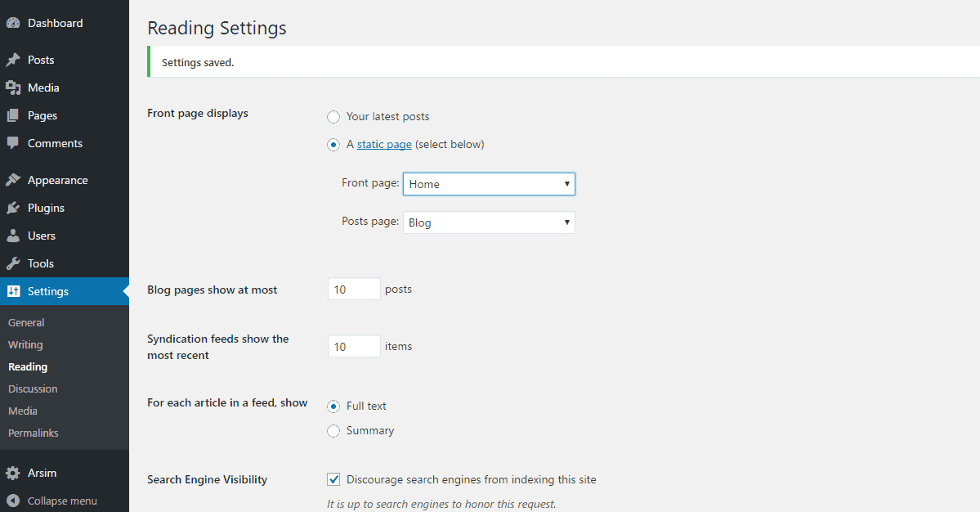Open the Front page dropdown
The width and height of the screenshot is (980, 512).
pyautogui.click(x=489, y=183)
